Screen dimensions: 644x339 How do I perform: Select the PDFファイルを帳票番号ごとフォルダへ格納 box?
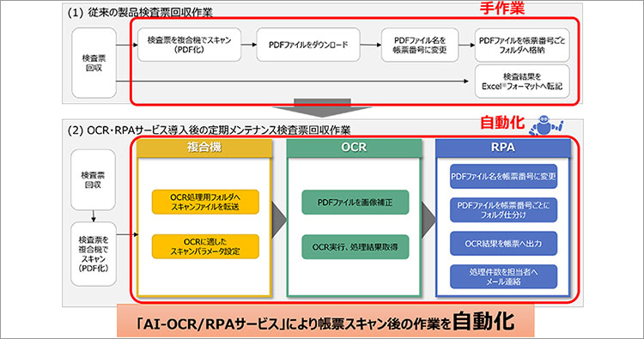tap(522, 45)
